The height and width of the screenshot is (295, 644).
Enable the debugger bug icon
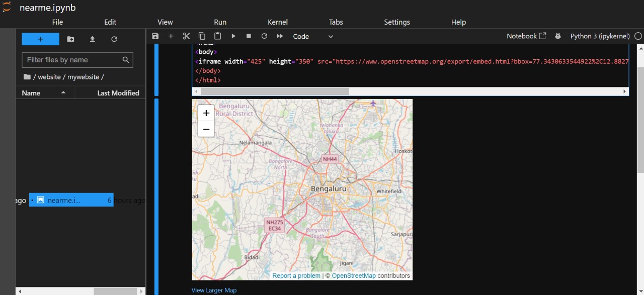click(557, 36)
